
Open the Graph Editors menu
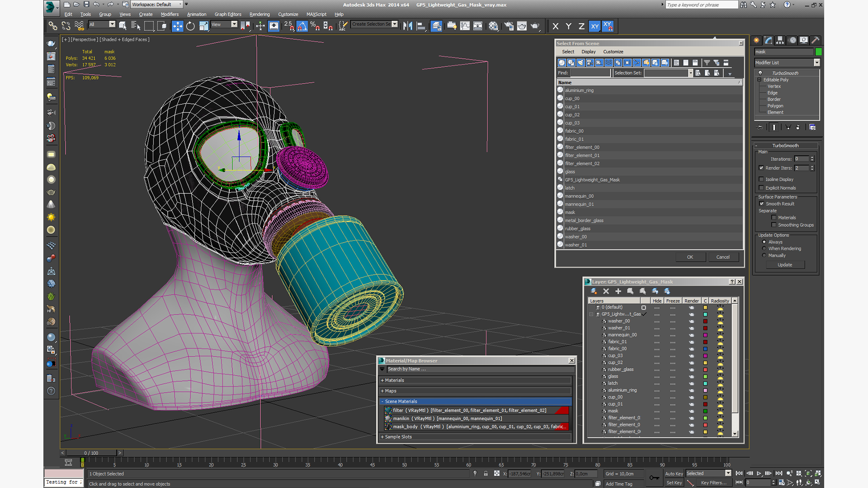coord(228,14)
